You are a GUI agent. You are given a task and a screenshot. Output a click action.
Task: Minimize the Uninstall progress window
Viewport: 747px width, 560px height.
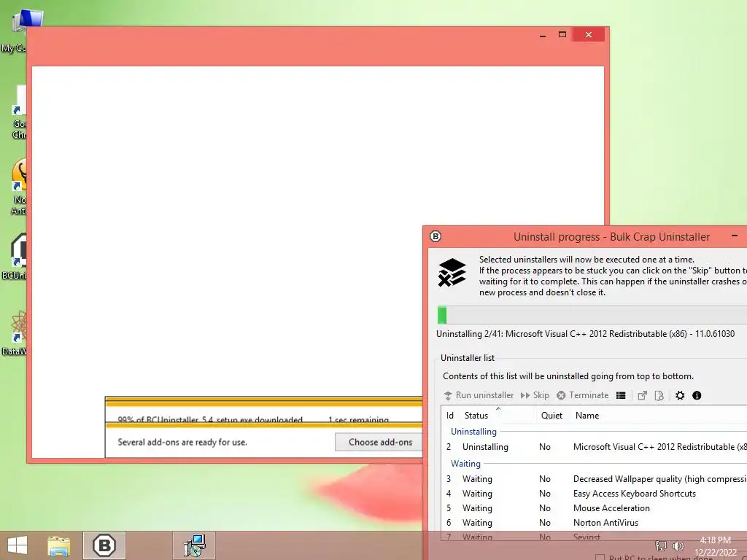point(734,236)
